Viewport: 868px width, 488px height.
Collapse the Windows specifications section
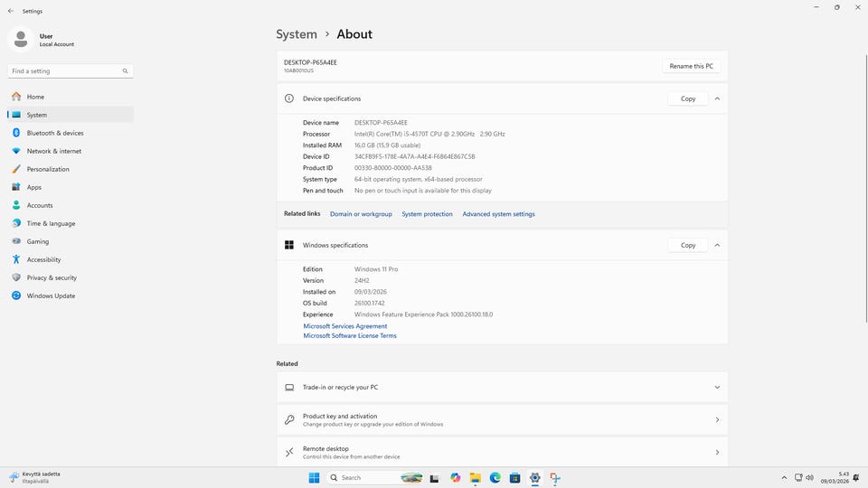coord(717,245)
